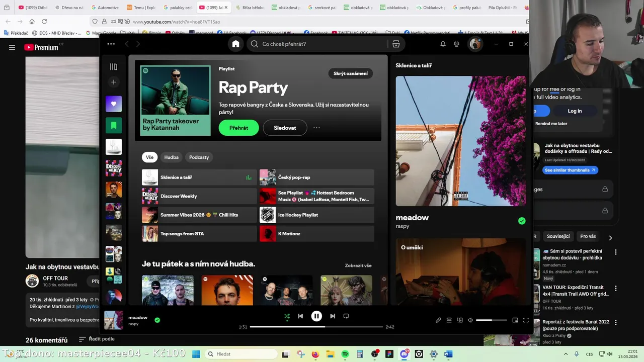Seek within song progress bar
The width and height of the screenshot is (644, 362).
316,327
